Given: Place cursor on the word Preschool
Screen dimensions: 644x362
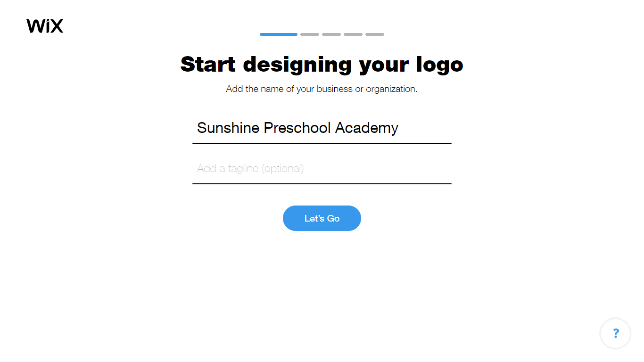Looking at the screenshot, I should click(x=297, y=128).
